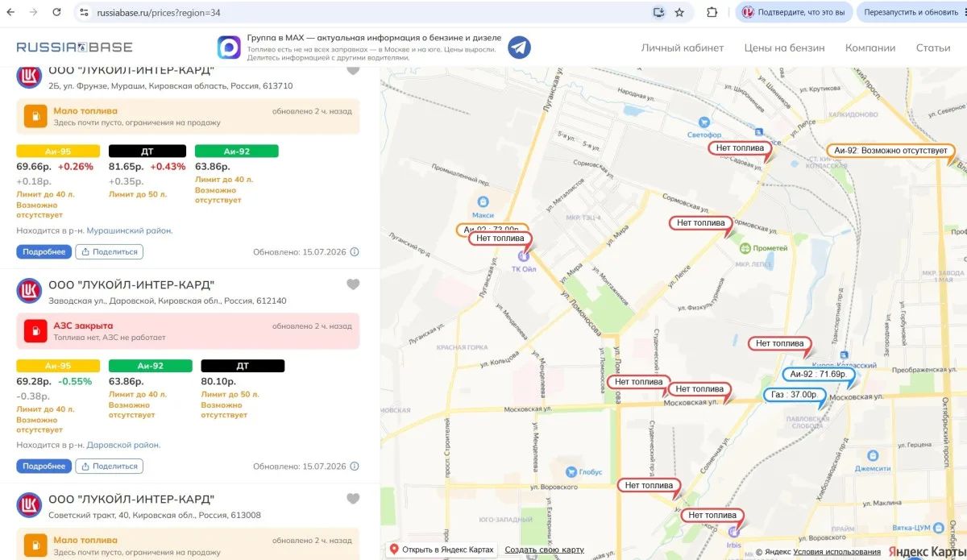Toggle favorite heart on the Мураши station card

[353, 70]
